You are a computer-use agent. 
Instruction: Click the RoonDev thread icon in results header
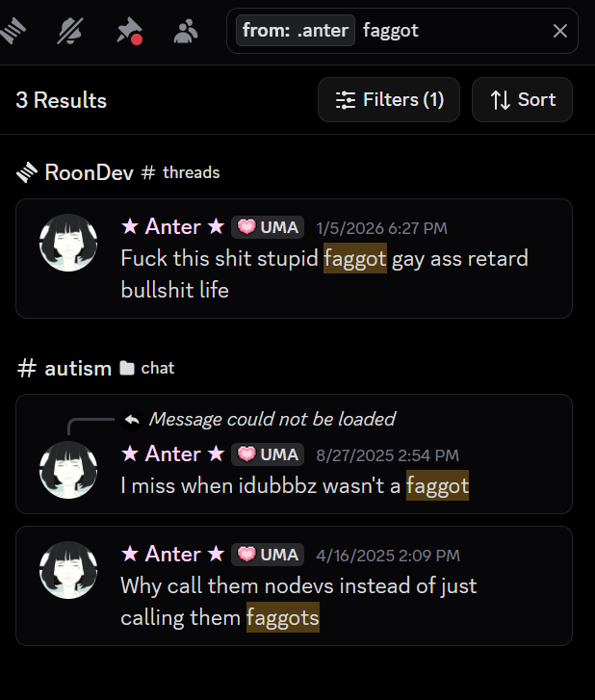pyautogui.click(x=27, y=172)
